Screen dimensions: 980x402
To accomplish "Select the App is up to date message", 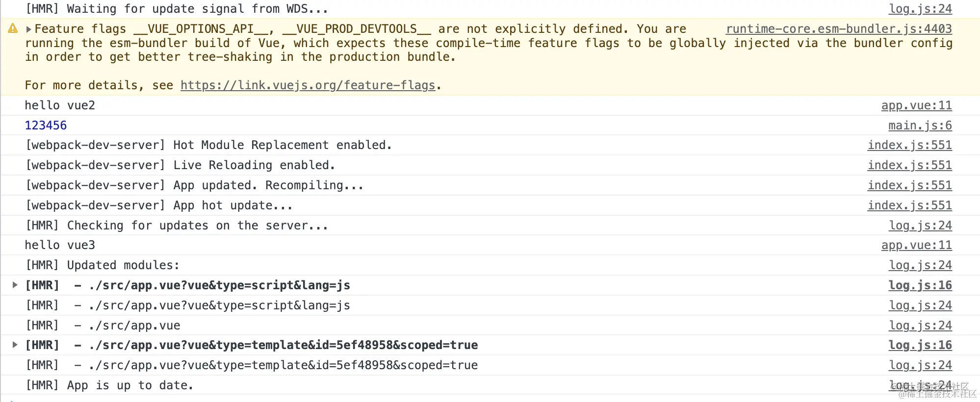I will click(109, 385).
